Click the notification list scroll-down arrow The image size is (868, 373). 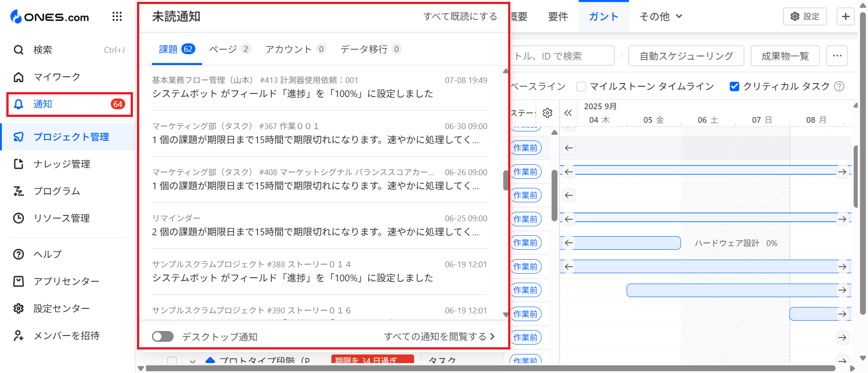coord(505,315)
